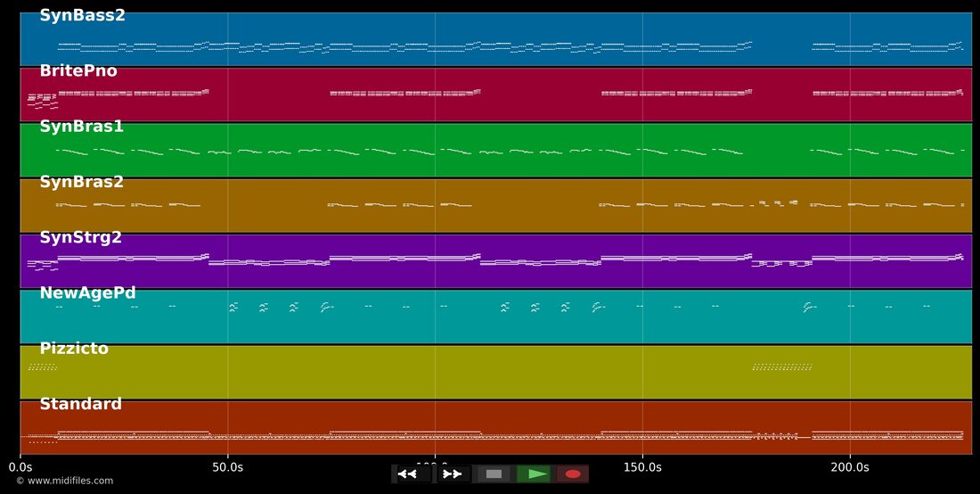Select the SynBras1 track label

(x=81, y=127)
